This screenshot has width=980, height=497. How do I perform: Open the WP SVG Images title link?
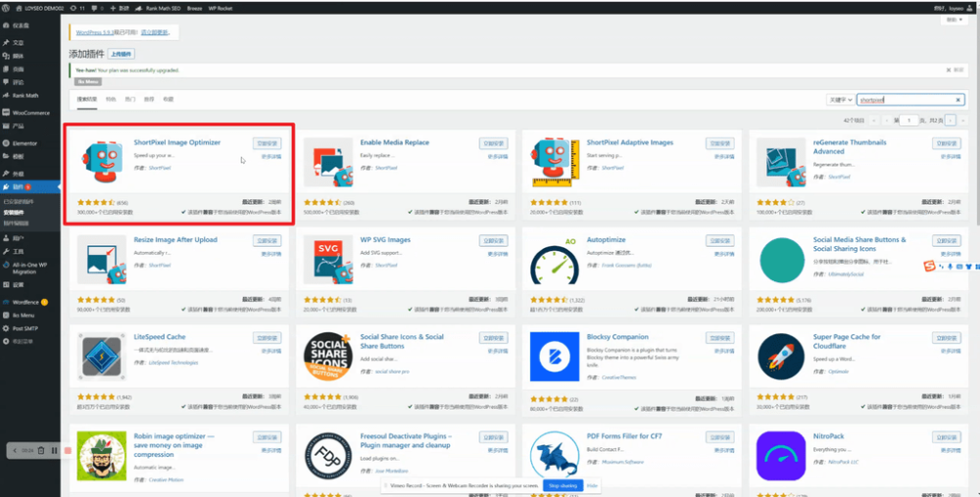pos(385,240)
